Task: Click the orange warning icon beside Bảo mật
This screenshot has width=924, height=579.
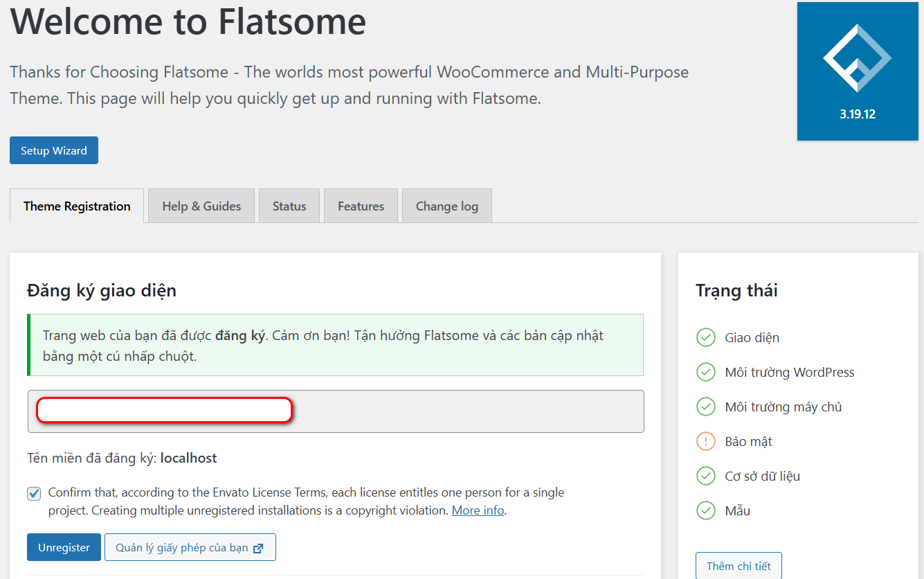Action: point(705,441)
